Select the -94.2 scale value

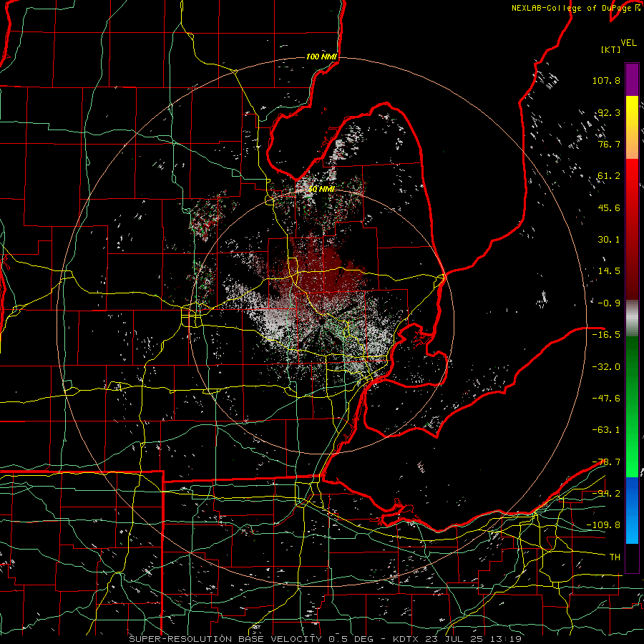[x=606, y=494]
